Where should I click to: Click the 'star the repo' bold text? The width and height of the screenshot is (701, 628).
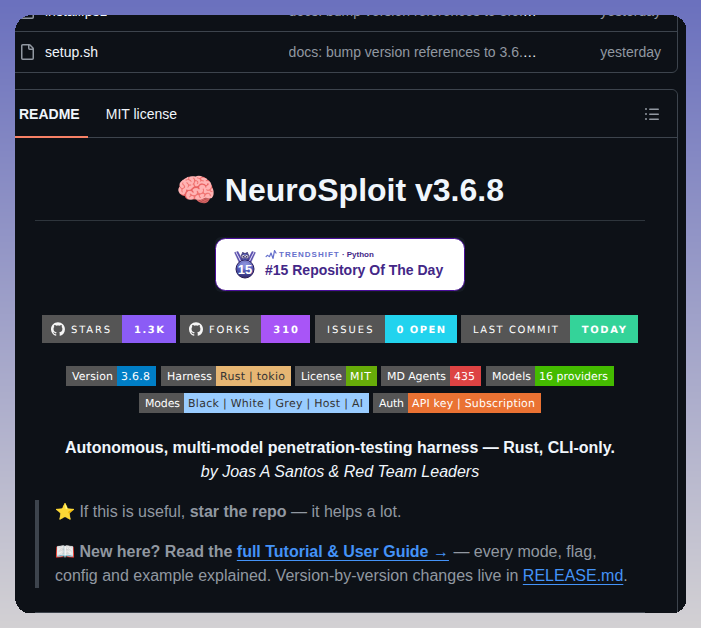tap(238, 512)
